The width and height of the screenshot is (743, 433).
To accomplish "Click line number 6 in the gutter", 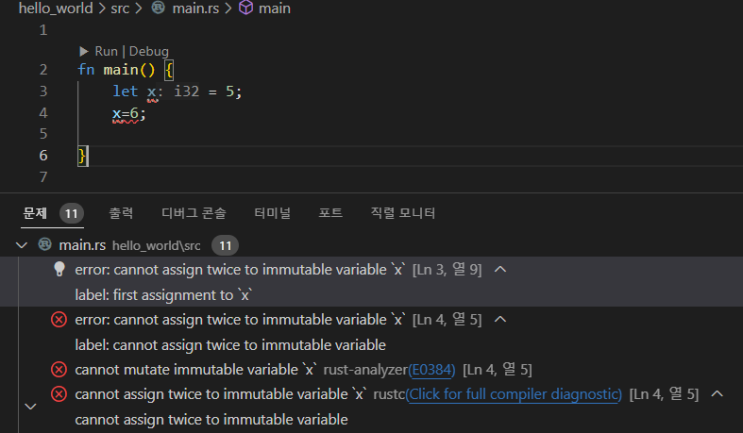I will tap(43, 155).
